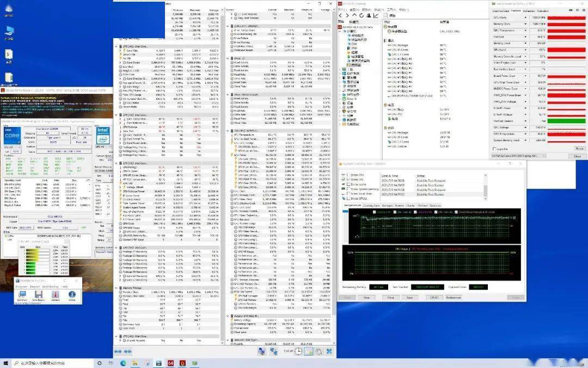Switch to the Cooling Fans tab
The width and height of the screenshot is (588, 368).
371,206
